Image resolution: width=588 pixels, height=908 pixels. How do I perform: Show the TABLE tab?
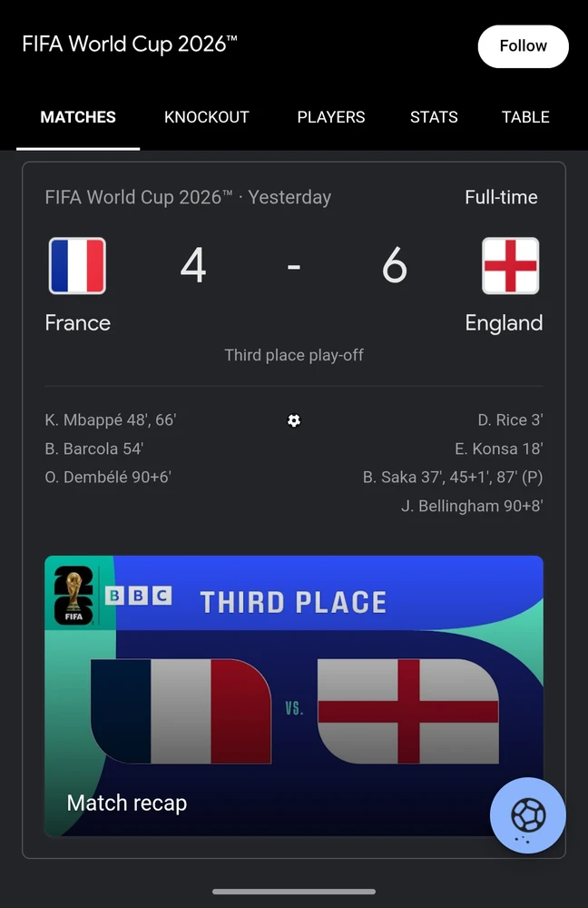click(x=525, y=117)
